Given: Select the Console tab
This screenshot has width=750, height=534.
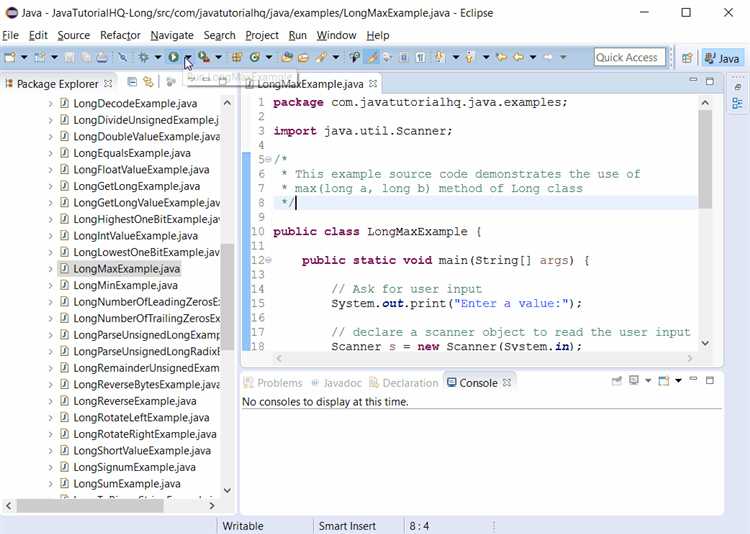Looking at the screenshot, I should [x=479, y=383].
